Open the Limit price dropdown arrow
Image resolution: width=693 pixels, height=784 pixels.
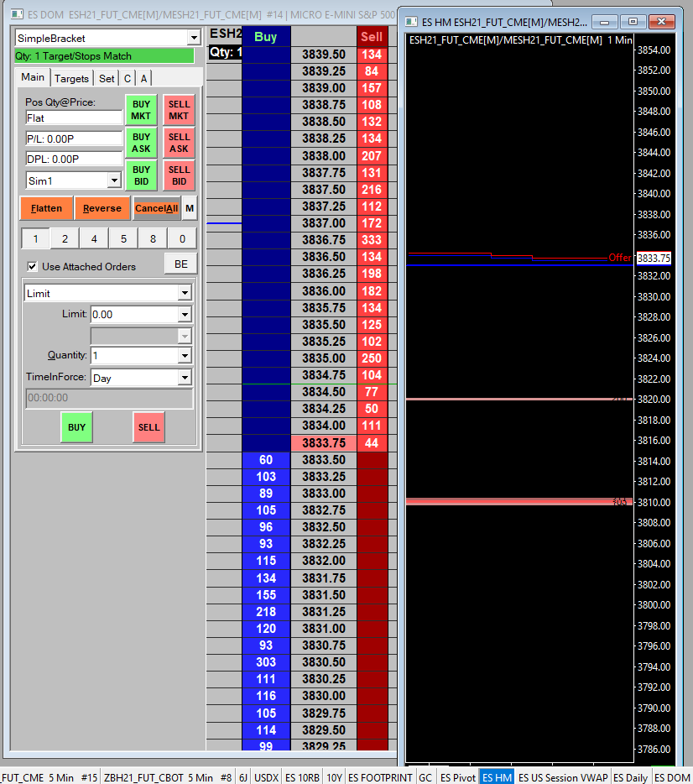(185, 315)
